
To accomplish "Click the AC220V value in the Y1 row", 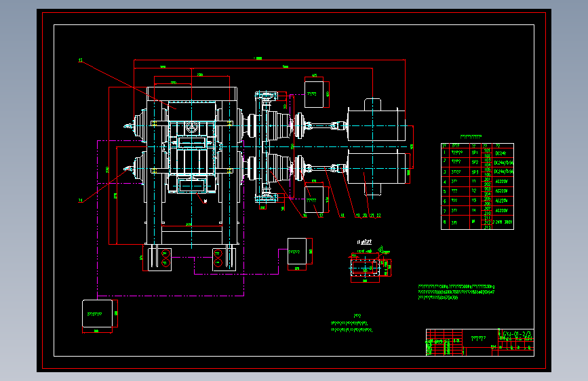I will point(501,182).
